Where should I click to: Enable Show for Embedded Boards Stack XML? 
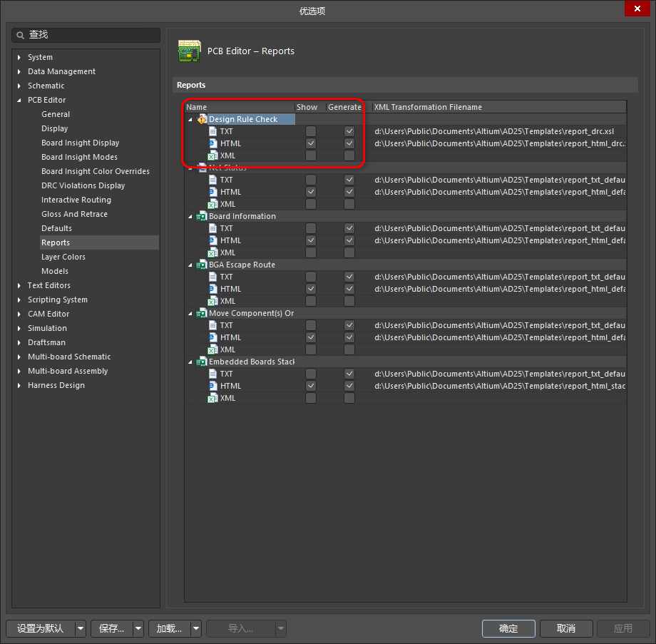coord(311,399)
